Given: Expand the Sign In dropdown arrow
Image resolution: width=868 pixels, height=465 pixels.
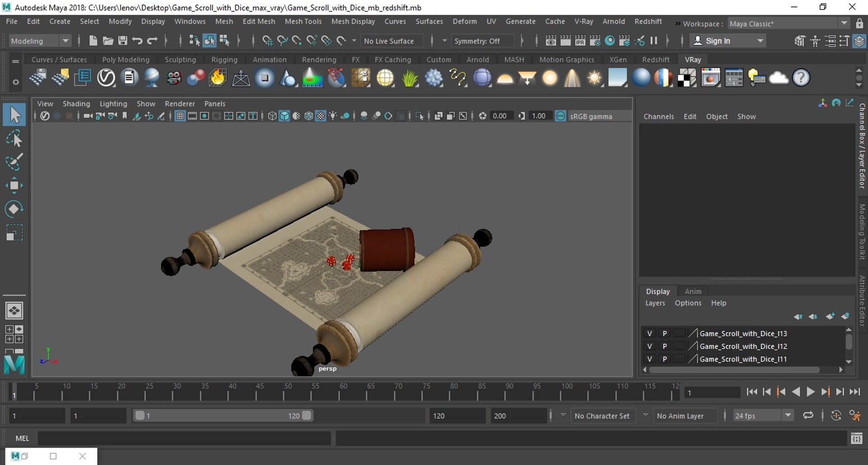Looking at the screenshot, I should coord(760,41).
